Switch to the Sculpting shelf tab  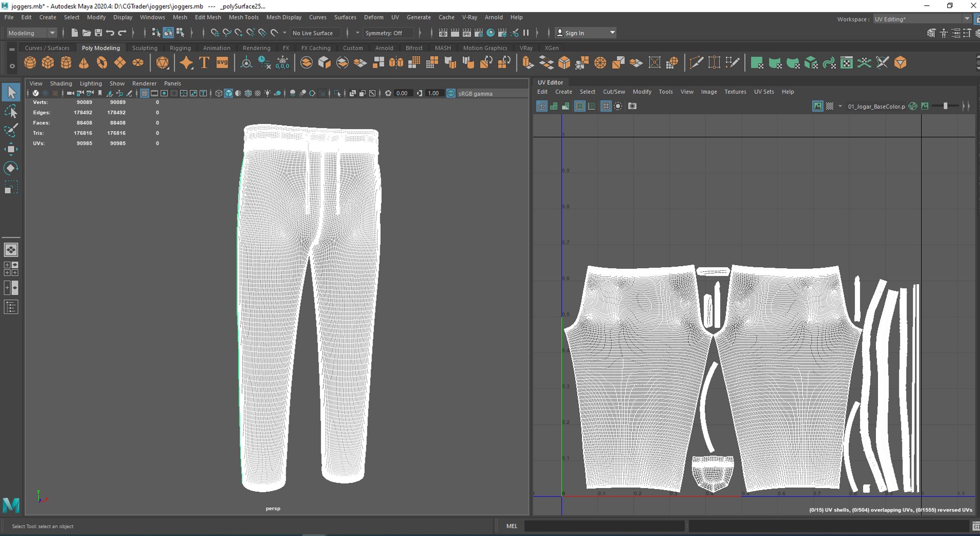coord(144,48)
